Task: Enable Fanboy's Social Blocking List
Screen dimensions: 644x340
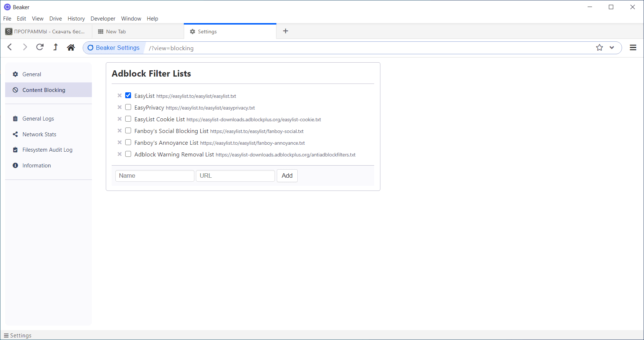Action: (128, 130)
